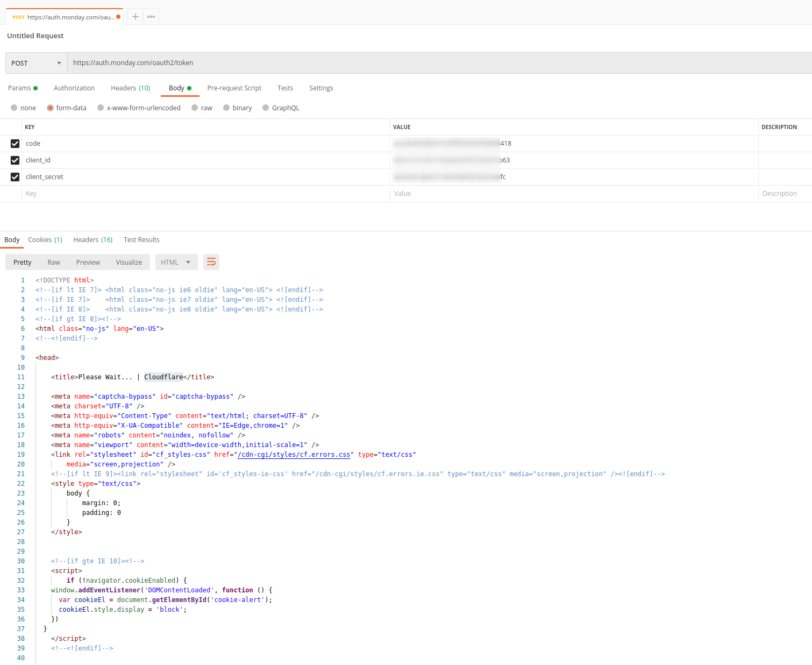Follow the /cdn-cgi/styles/cf.errors.css link

(294, 455)
